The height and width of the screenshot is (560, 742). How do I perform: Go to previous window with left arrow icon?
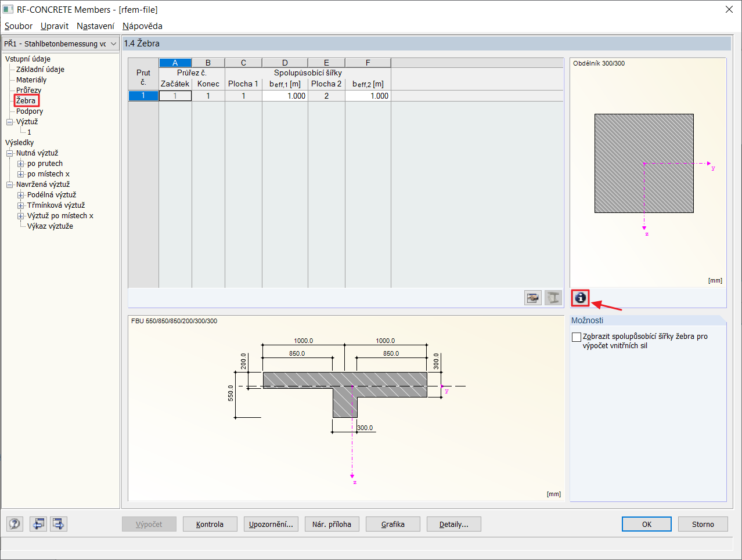pos(38,524)
